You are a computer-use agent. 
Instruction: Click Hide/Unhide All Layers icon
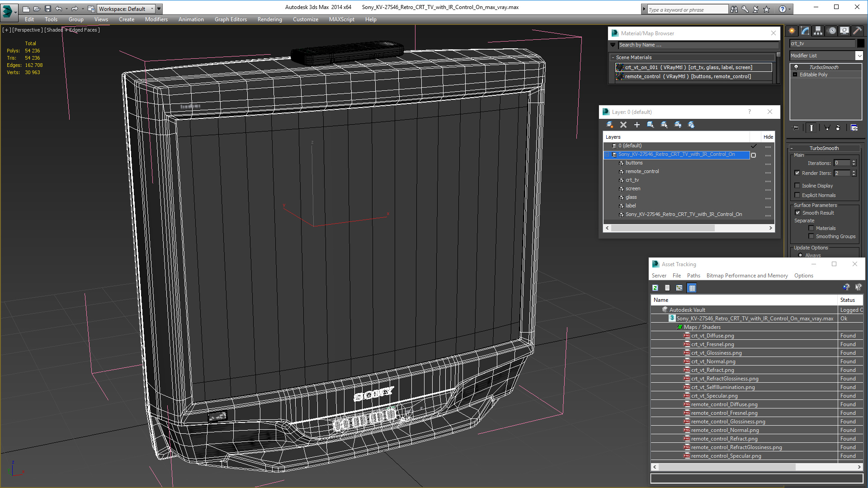tap(678, 125)
